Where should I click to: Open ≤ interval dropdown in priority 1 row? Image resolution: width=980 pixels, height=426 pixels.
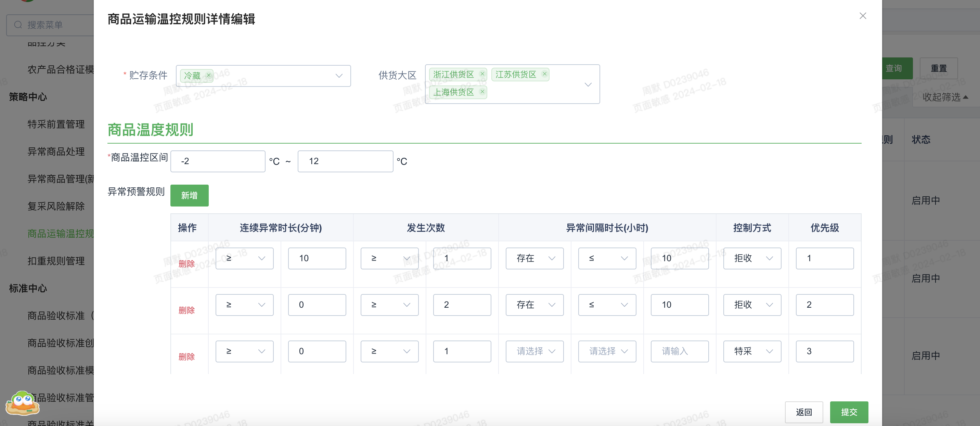point(607,258)
